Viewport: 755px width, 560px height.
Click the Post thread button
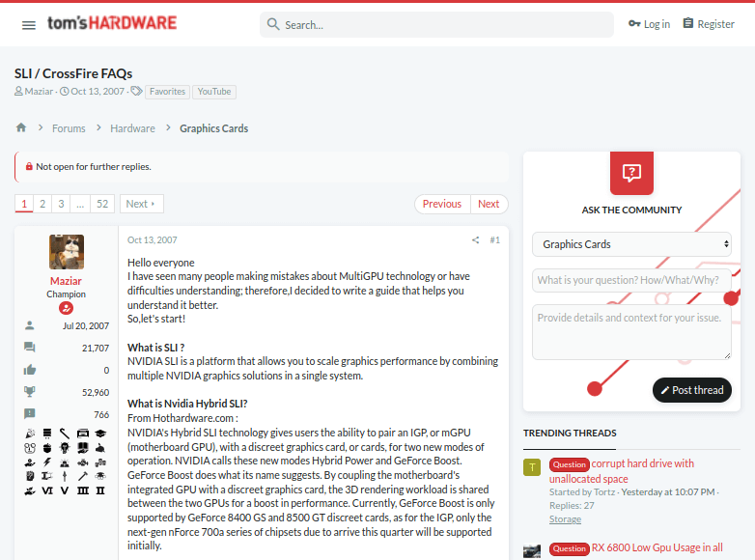pos(692,390)
